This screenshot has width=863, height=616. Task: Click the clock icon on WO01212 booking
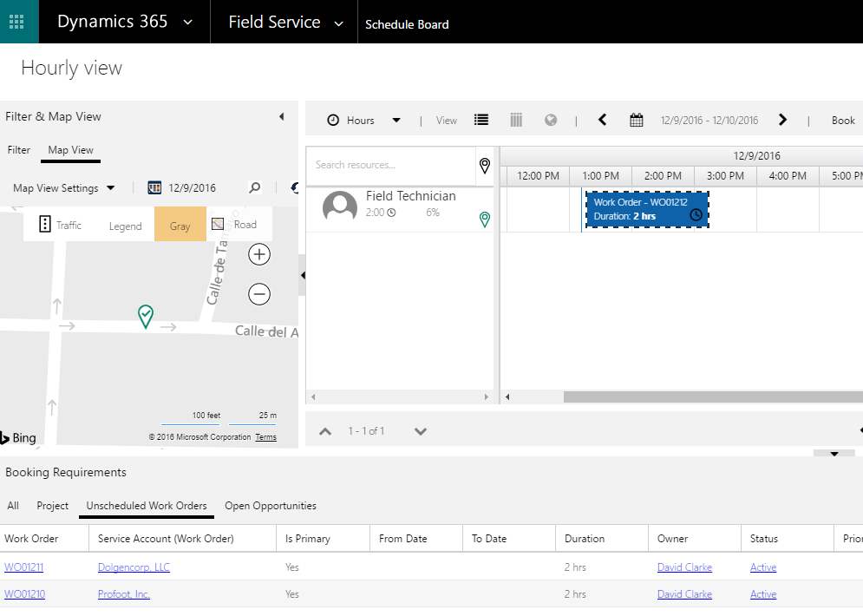tap(696, 214)
